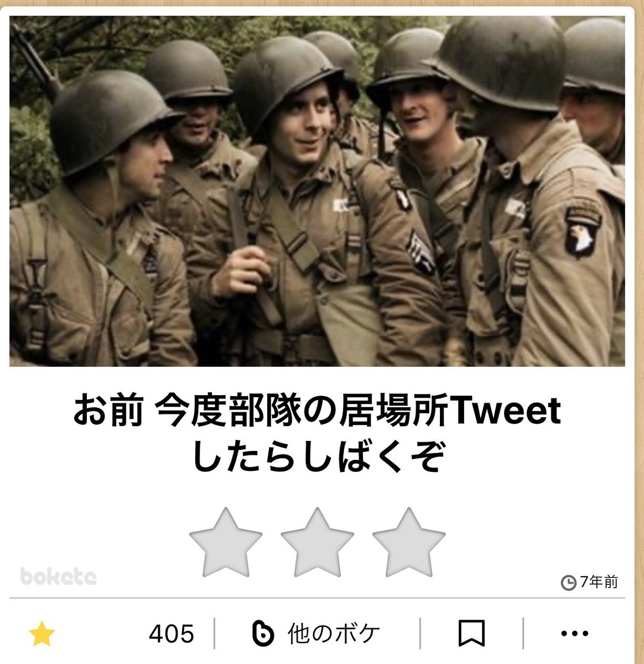Screen dimensions: 644x664
Task: Click the caption line したらしばくぞ
Action: (317, 457)
